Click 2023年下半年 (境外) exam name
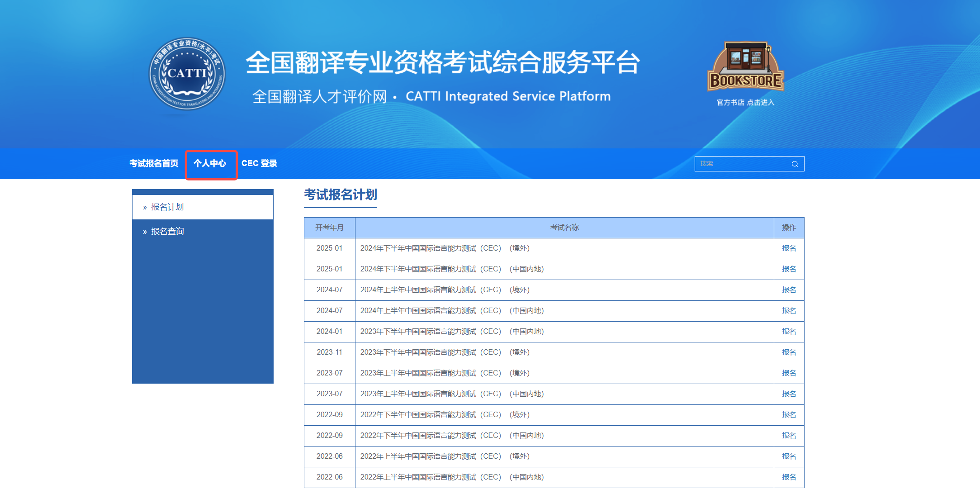 445,352
